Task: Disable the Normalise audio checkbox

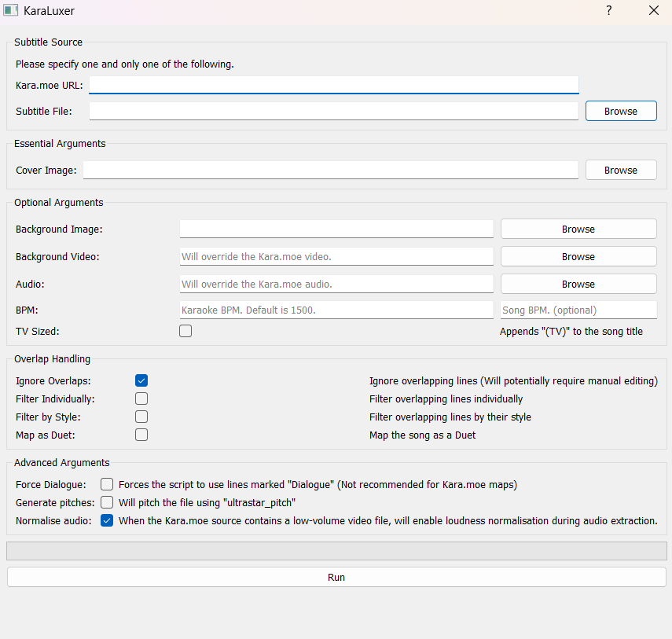Action: (x=107, y=520)
